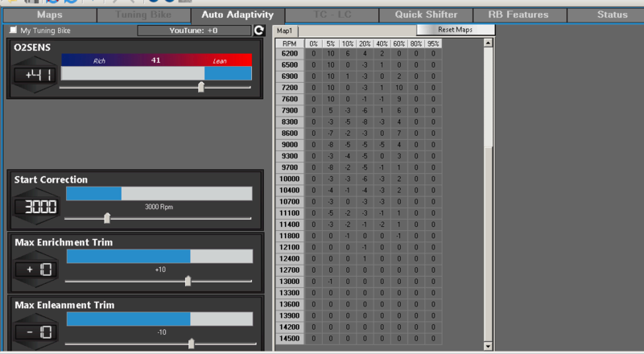
Task: Open the RB Features tab
Action: [518, 14]
